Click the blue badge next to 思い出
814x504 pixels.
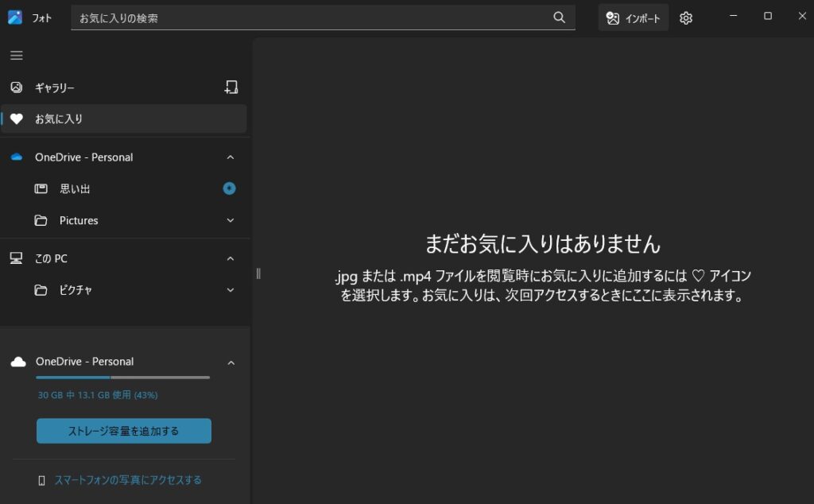point(230,188)
